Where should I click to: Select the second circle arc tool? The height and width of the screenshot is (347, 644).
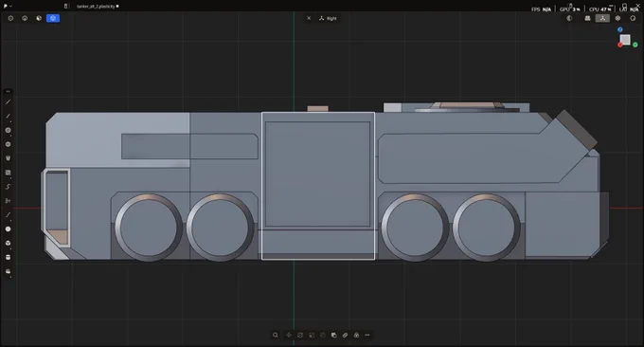8,144
